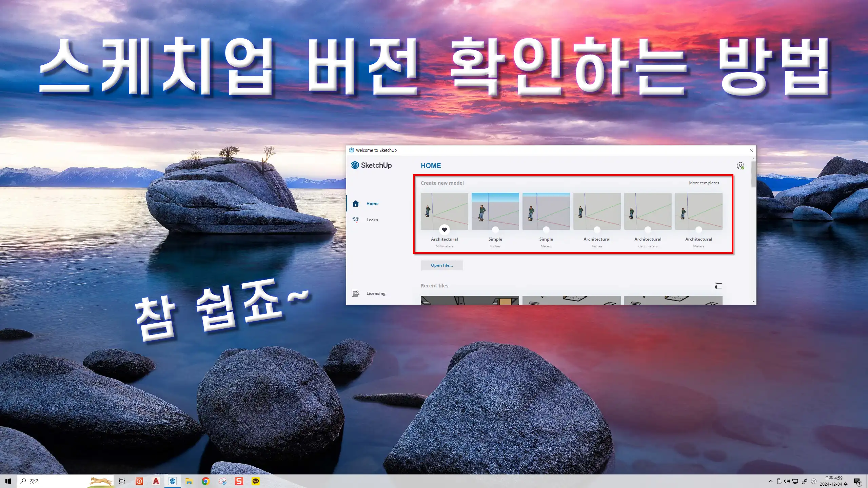Viewport: 868px width, 488px height.
Task: Open the Licensing section
Action: pyautogui.click(x=375, y=293)
